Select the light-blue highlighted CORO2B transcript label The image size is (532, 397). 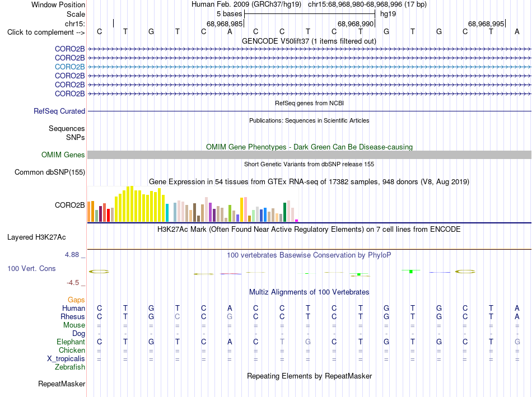(70, 67)
